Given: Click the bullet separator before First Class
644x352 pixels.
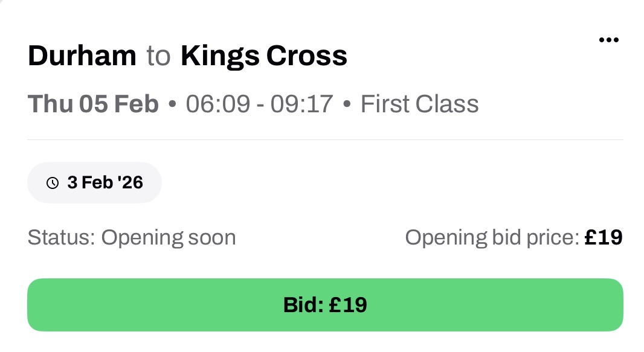Looking at the screenshot, I should click(347, 104).
